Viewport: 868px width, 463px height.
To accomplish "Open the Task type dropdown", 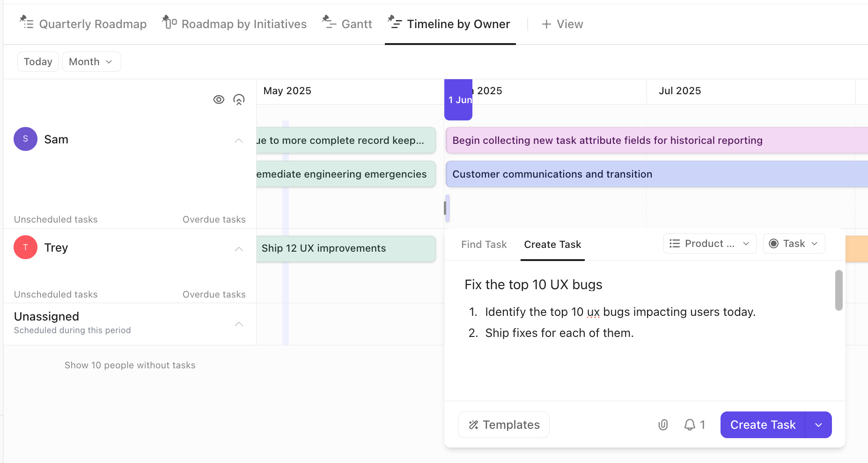I will point(794,244).
